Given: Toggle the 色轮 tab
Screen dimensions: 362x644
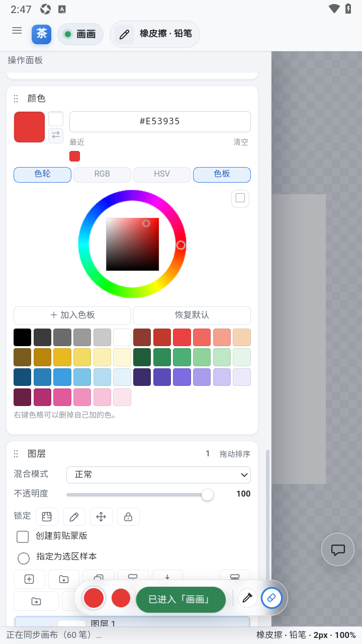Looking at the screenshot, I should (x=42, y=174).
